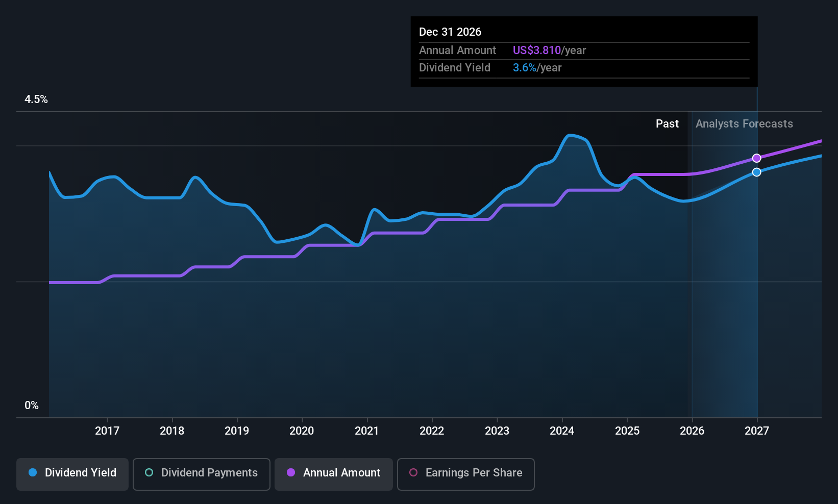Viewport: 838px width, 504px height.
Task: Click the teal Dividend Payments legend circle
Action: point(149,473)
